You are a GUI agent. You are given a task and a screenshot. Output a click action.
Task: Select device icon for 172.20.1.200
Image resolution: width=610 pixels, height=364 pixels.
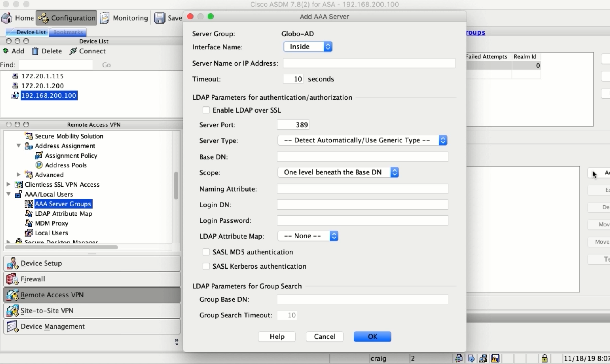[15, 86]
